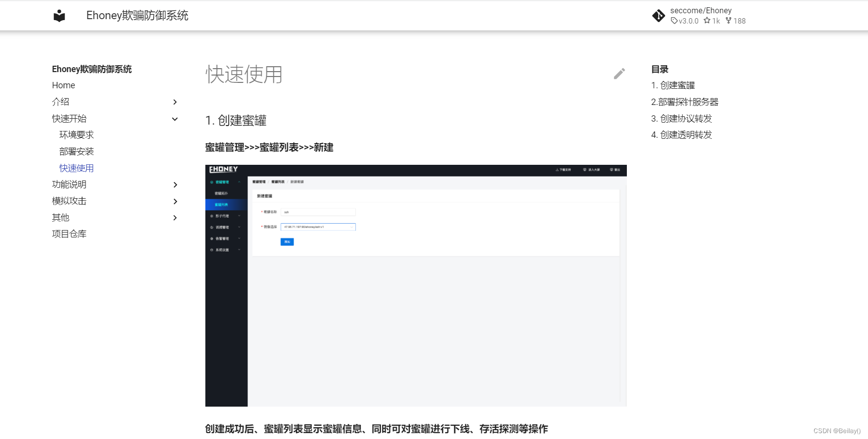Click the EHONEY honeypot creation screenshot
Image resolution: width=868 pixels, height=439 pixels.
pos(416,285)
